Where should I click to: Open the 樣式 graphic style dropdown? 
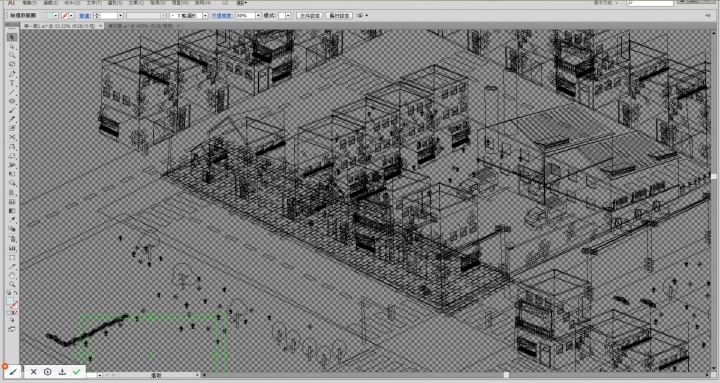(288, 16)
